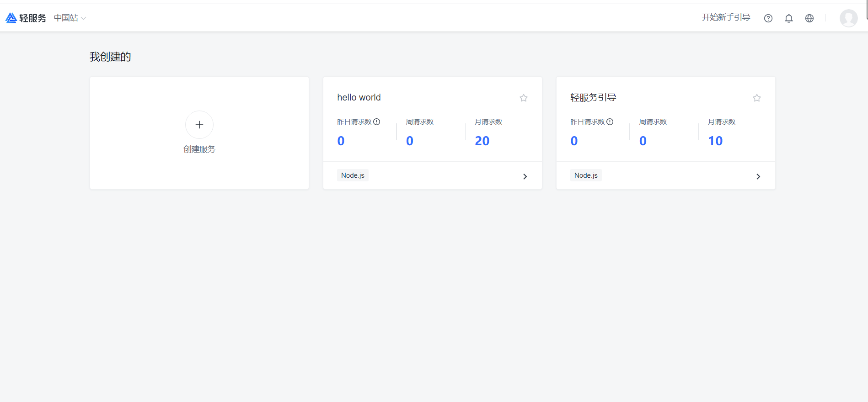868x402 pixels.
Task: Click info icon beside hello world 昨日请求数
Action: pyautogui.click(x=377, y=122)
